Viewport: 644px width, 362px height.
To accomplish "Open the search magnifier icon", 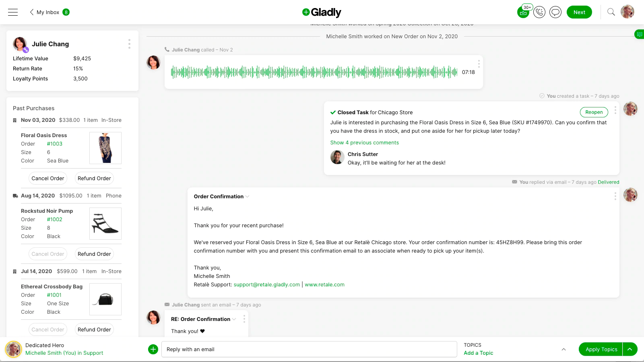I will (611, 12).
